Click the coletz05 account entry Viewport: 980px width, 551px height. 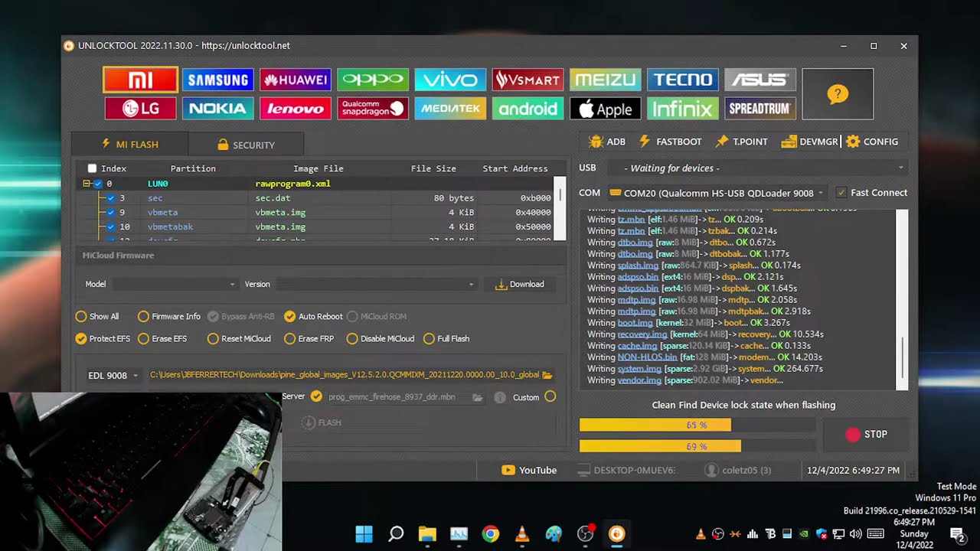point(739,470)
